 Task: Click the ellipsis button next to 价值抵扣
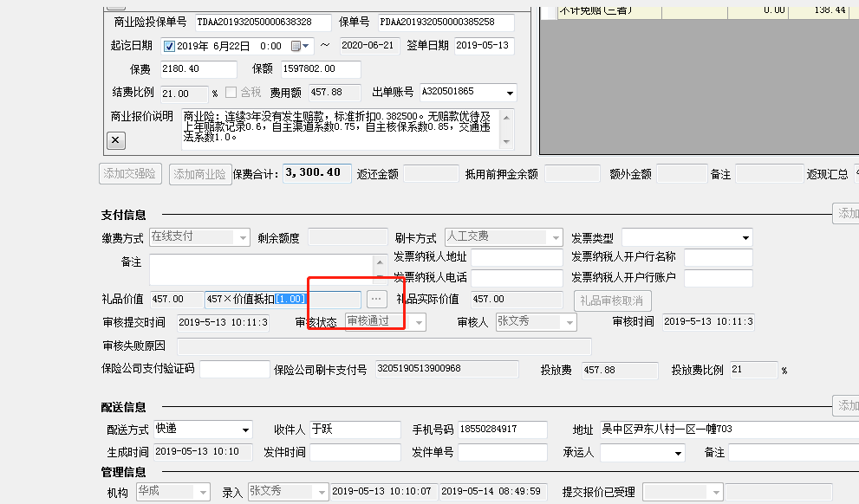[x=376, y=299]
